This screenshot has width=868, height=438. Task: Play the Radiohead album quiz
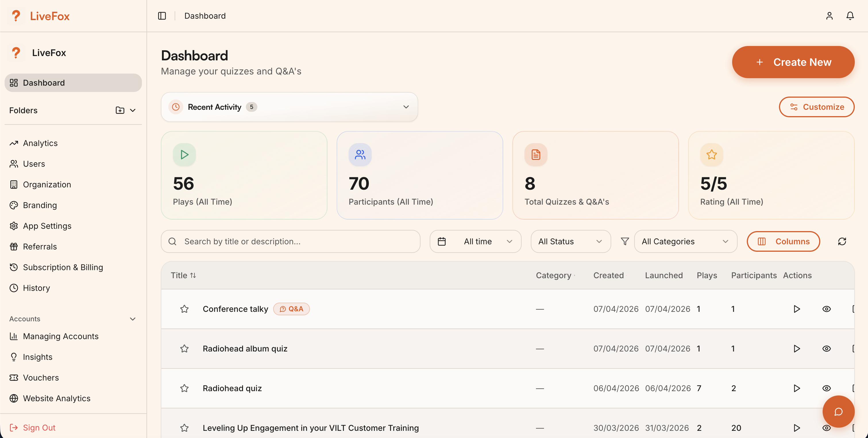coord(796,349)
